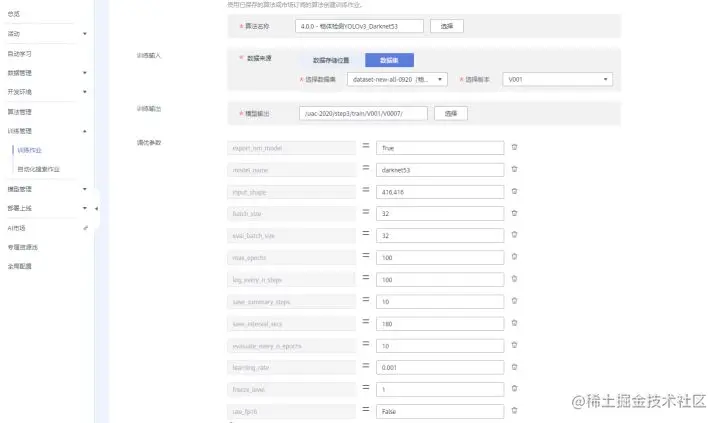Edit the batch_size value field
The height and width of the screenshot is (423, 720).
click(440, 214)
